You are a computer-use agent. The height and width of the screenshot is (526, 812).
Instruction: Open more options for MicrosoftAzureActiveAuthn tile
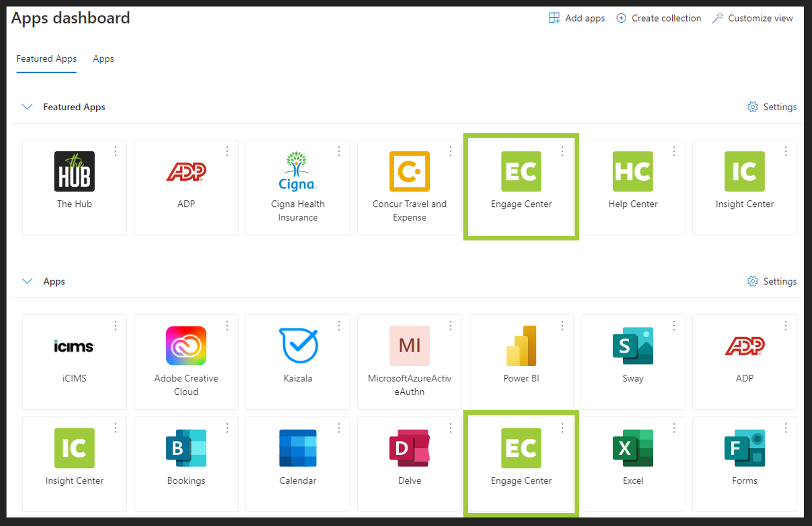tap(451, 326)
